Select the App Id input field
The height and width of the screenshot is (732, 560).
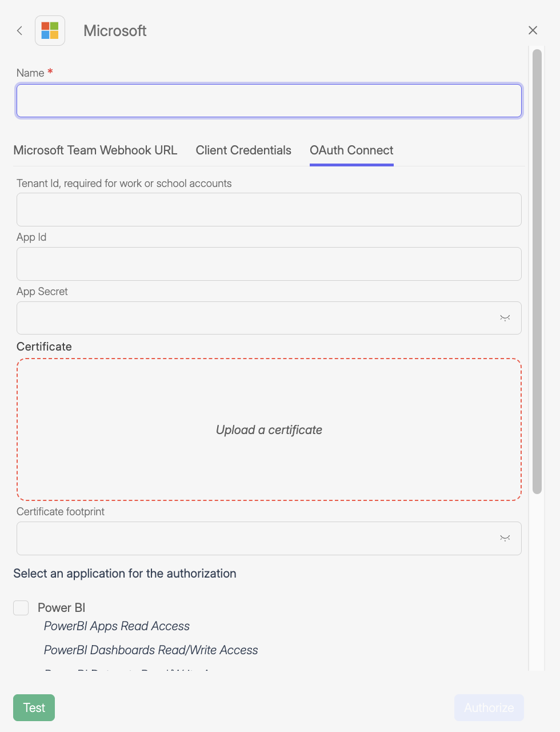coord(269,264)
